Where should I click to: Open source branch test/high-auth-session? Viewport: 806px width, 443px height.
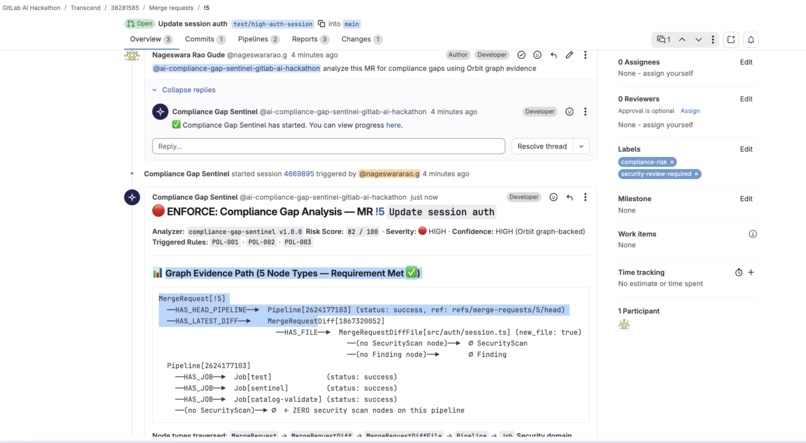pos(272,24)
